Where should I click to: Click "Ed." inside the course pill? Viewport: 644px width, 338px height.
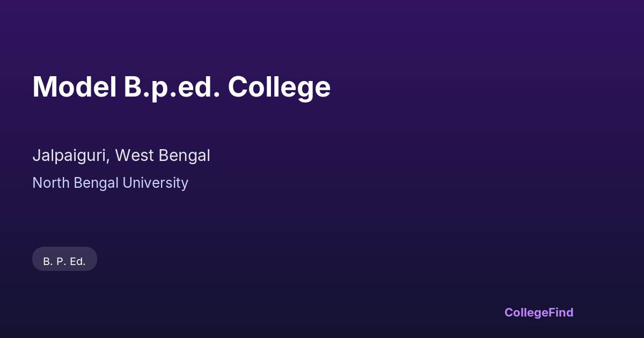(78, 261)
